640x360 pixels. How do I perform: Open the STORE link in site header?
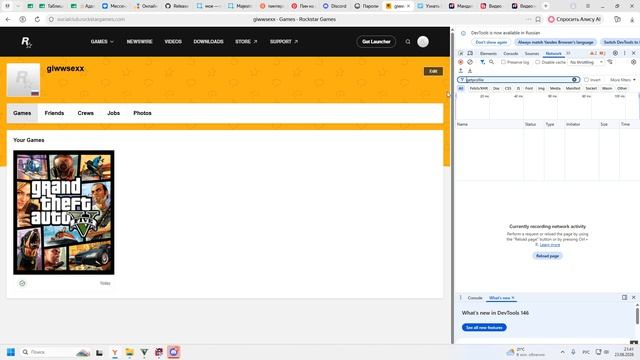(x=246, y=42)
